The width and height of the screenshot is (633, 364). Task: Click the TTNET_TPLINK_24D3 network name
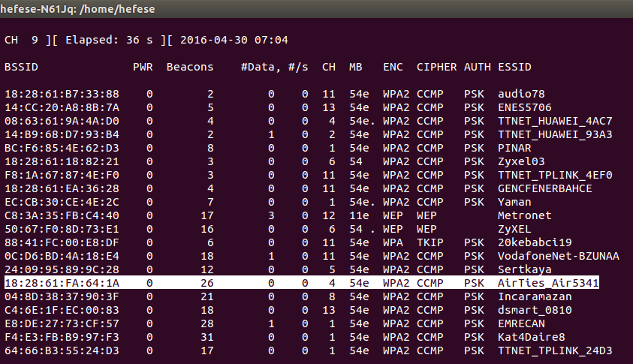(555, 350)
